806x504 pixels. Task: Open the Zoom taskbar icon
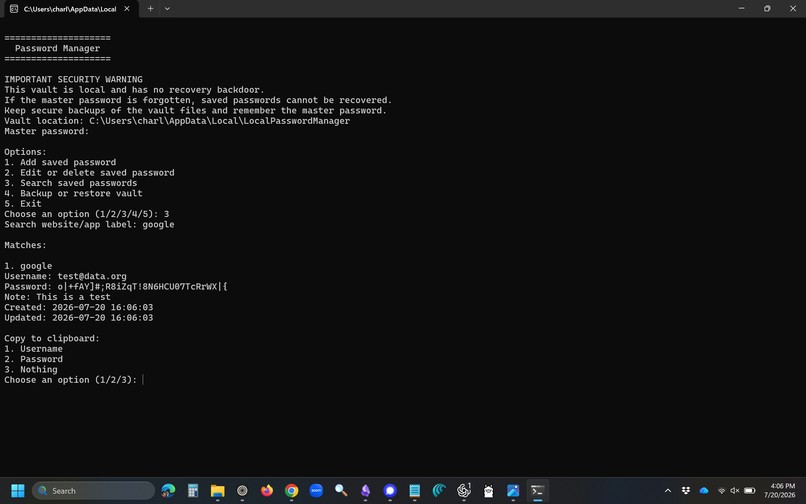[x=316, y=491]
